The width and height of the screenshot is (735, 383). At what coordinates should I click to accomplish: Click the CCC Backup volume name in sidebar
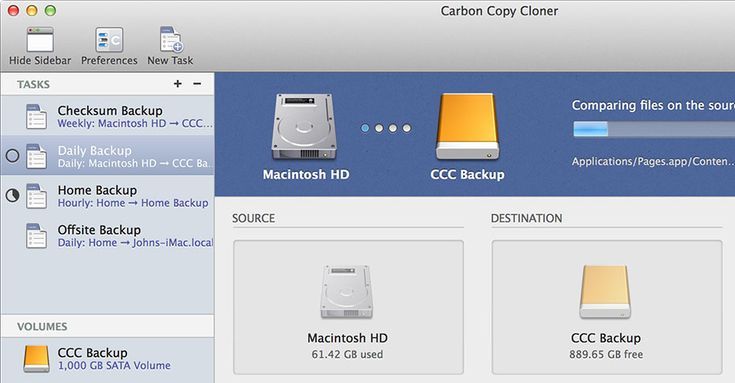pyautogui.click(x=92, y=353)
